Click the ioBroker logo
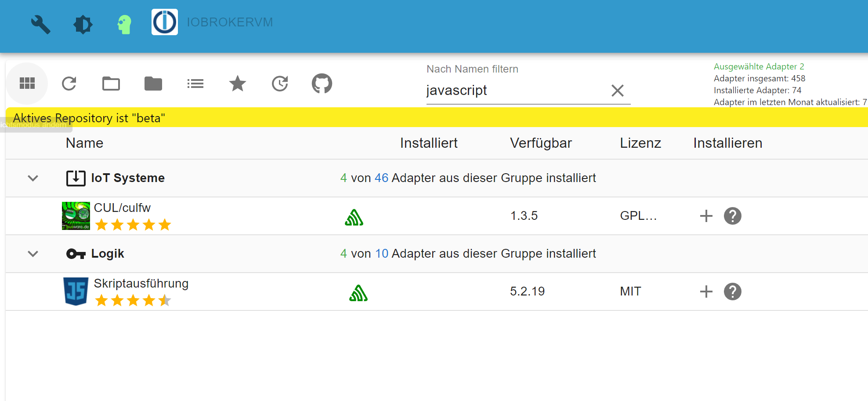Viewport: 868px width, 401px height. click(x=165, y=22)
